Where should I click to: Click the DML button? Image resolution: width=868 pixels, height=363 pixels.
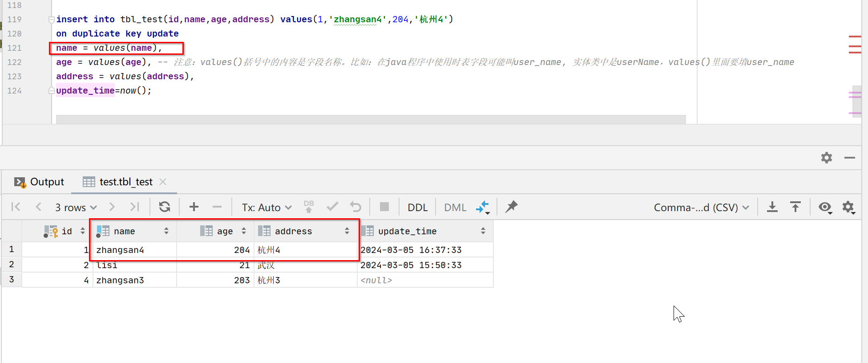(455, 208)
